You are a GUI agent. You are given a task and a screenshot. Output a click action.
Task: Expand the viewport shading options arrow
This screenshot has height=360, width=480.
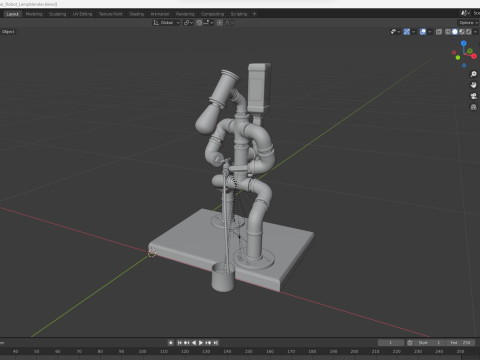(475, 32)
